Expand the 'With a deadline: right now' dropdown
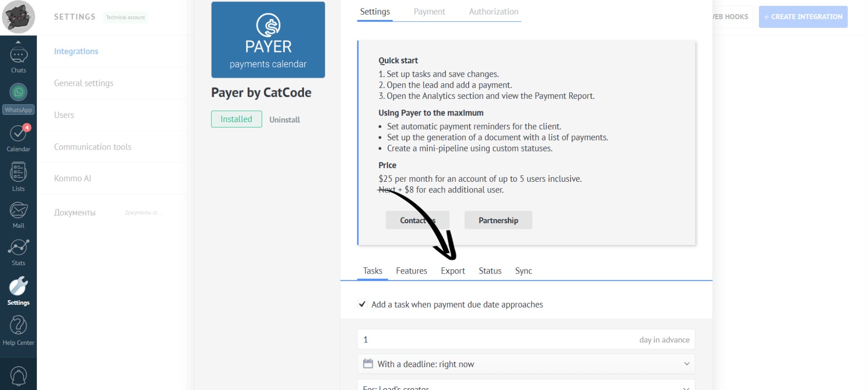Viewport: 868px width, 390px height. (526, 364)
